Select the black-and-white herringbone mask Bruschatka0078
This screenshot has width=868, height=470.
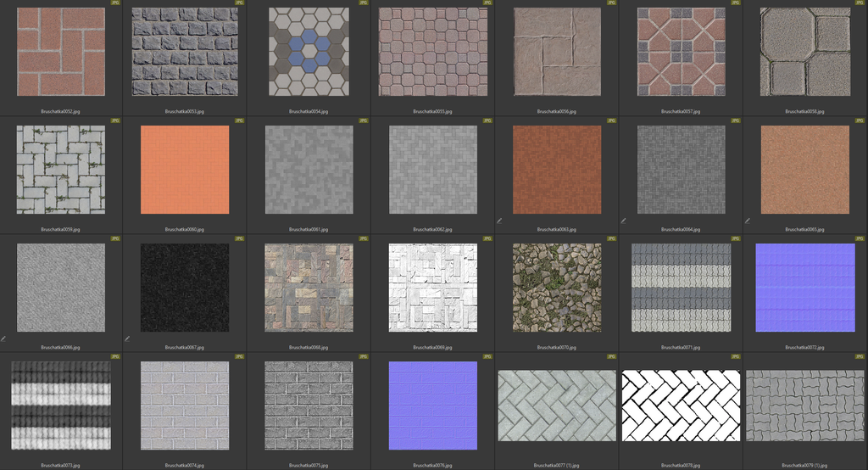pos(681,406)
